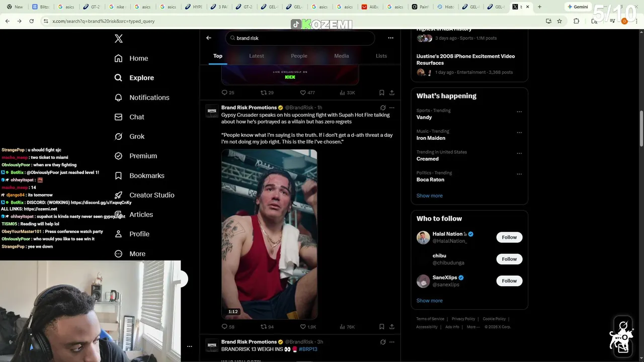Open more options for Iron Maiden trend
Image resolution: width=644 pixels, height=362 pixels.
coord(519,132)
